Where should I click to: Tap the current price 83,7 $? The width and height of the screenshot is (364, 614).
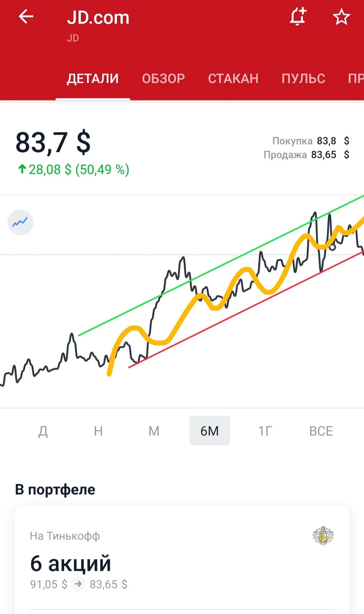(x=53, y=143)
